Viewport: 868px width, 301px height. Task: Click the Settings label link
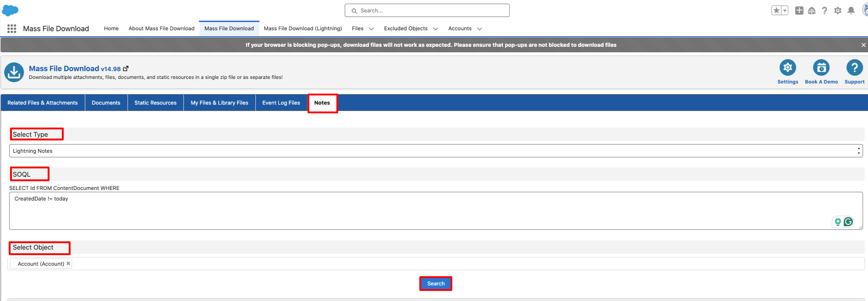(787, 82)
